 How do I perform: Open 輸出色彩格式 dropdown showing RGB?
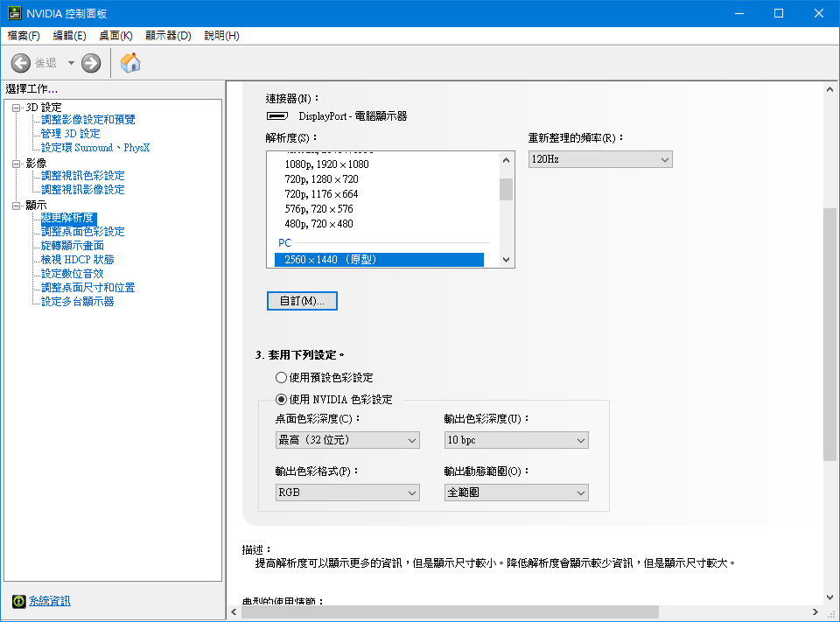coord(347,493)
